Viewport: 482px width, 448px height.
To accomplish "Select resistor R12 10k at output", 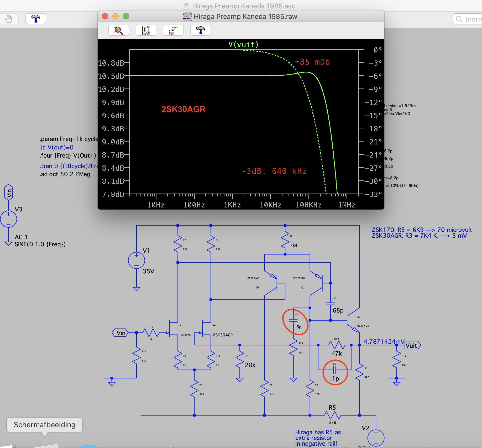I will [397, 360].
